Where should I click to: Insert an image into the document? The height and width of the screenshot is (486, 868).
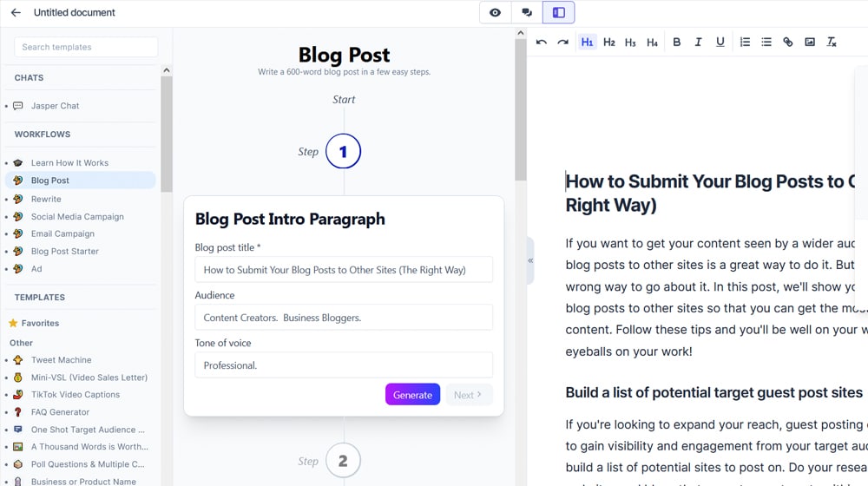pos(810,43)
